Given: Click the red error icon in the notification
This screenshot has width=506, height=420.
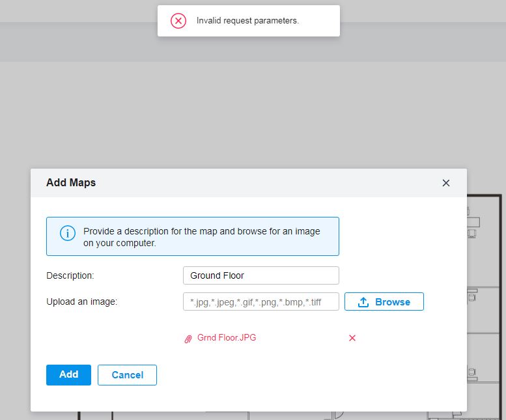Looking at the screenshot, I should click(178, 21).
